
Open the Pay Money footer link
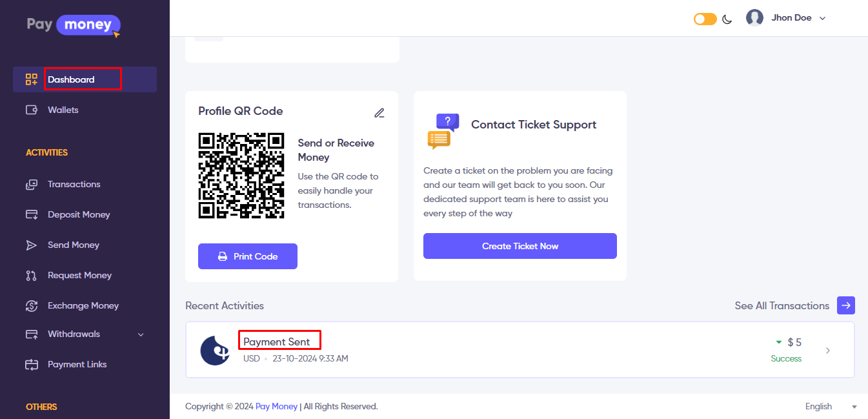(276, 406)
